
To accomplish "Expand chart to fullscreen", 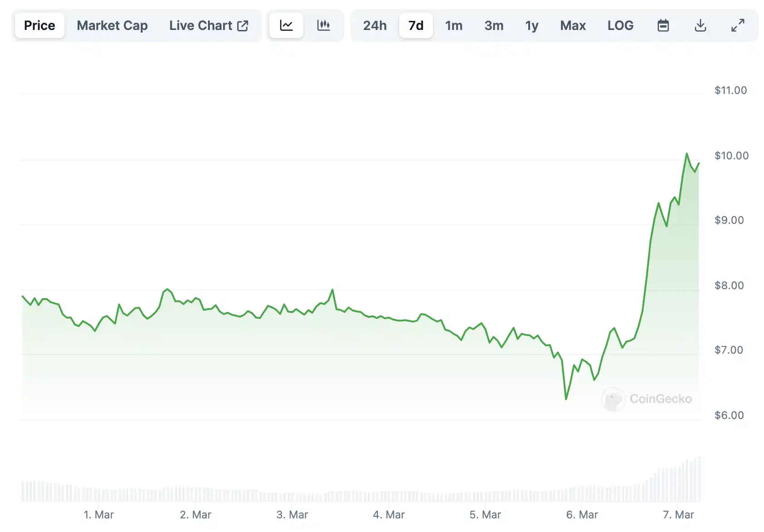I will 738,25.
